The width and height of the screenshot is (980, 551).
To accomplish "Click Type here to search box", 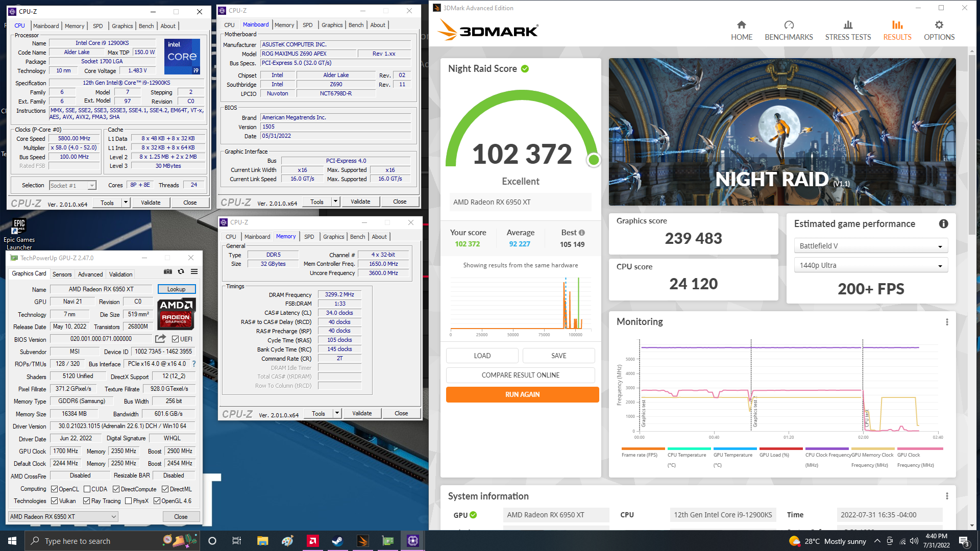I will [x=112, y=541].
